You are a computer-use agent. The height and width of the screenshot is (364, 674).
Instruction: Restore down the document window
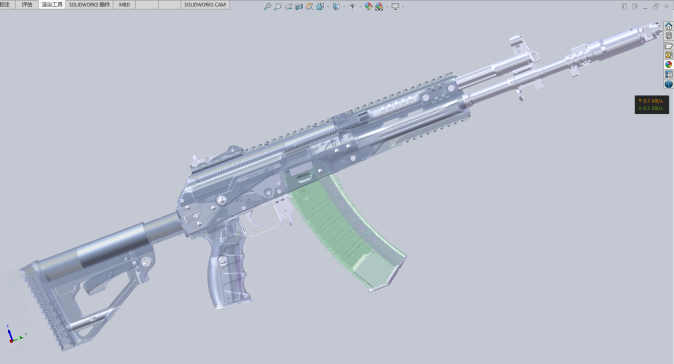click(x=656, y=6)
